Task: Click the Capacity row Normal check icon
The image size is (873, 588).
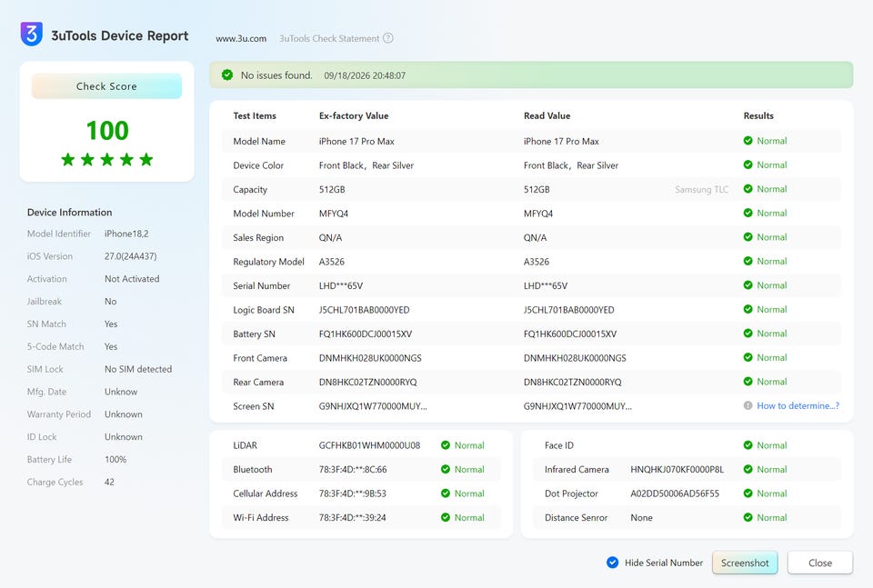Action: point(748,189)
